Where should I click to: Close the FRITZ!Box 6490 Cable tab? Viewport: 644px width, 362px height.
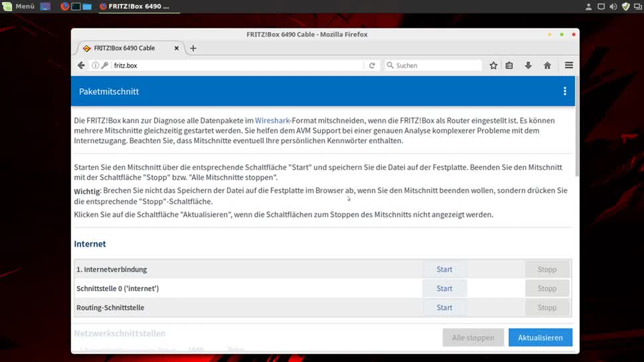point(176,48)
